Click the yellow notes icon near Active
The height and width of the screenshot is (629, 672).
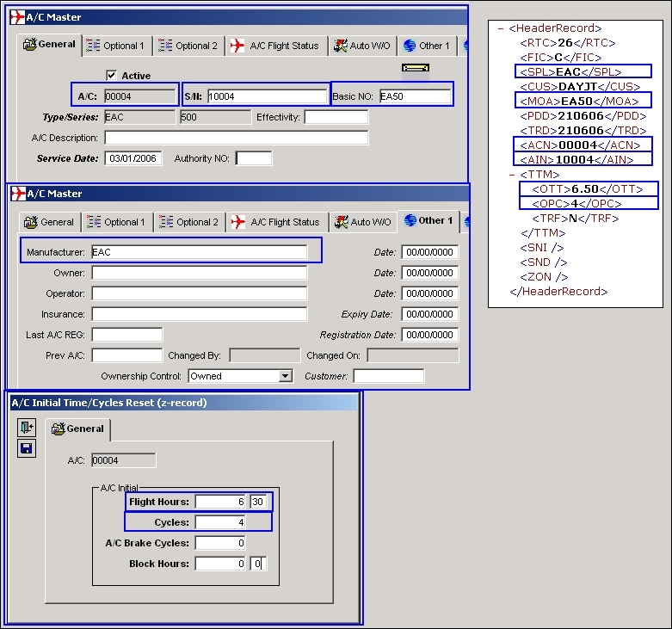(416, 68)
